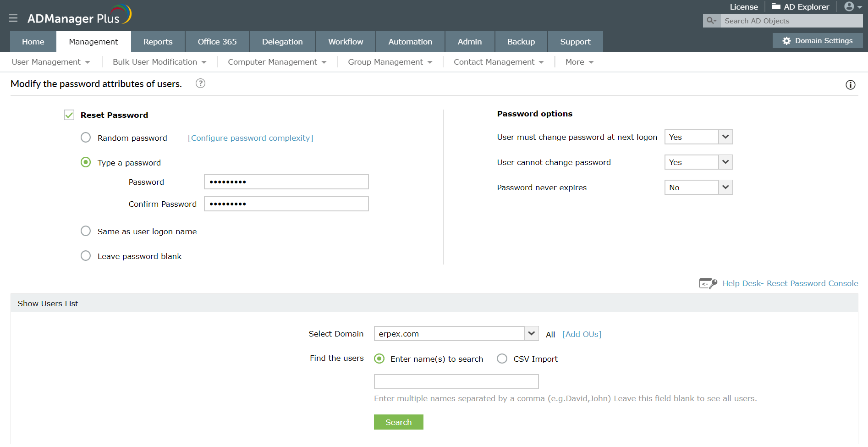Select the Random password radio button
868x447 pixels.
tap(86, 138)
